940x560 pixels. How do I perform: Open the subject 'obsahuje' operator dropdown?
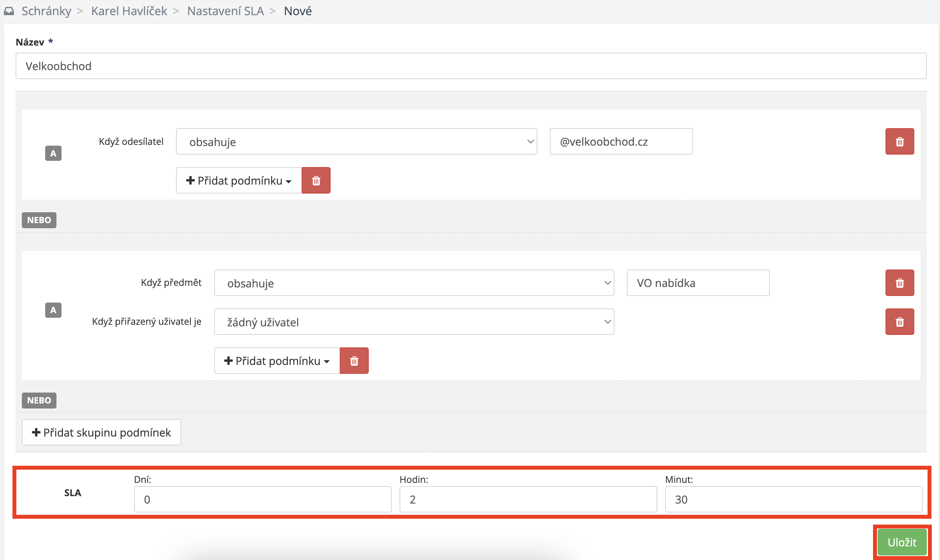414,283
